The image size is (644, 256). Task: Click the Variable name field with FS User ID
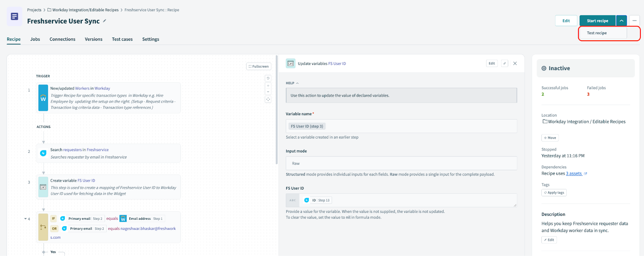(x=401, y=126)
